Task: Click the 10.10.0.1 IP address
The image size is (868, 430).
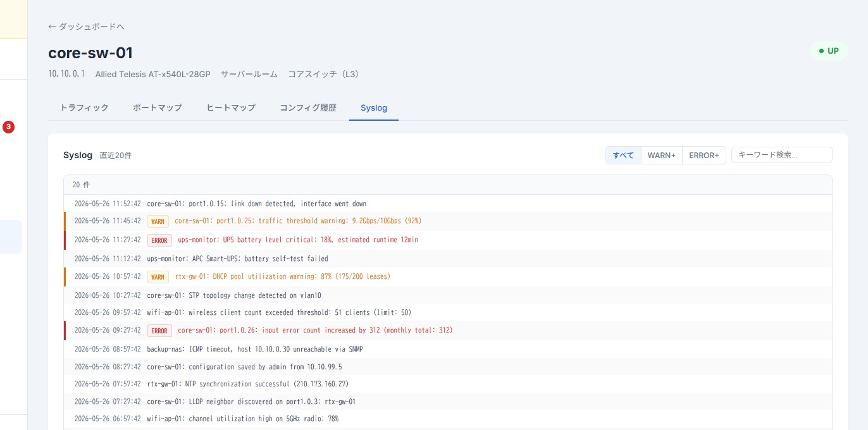Action: tap(66, 74)
